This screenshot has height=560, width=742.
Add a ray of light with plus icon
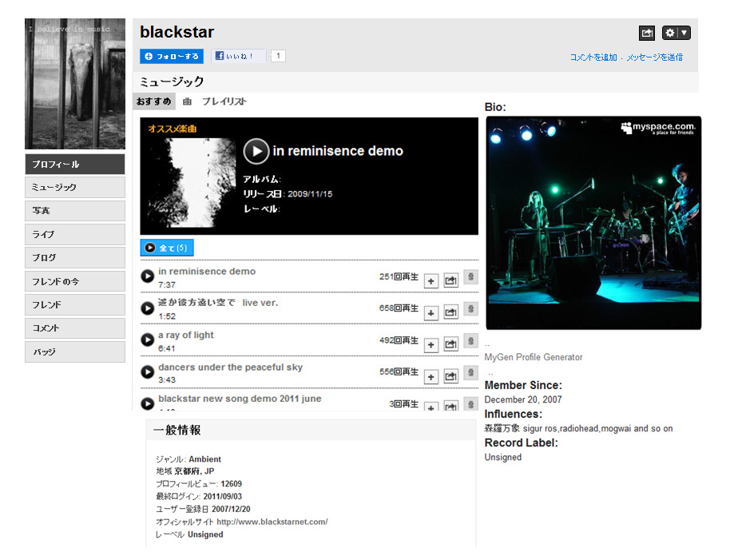point(431,345)
